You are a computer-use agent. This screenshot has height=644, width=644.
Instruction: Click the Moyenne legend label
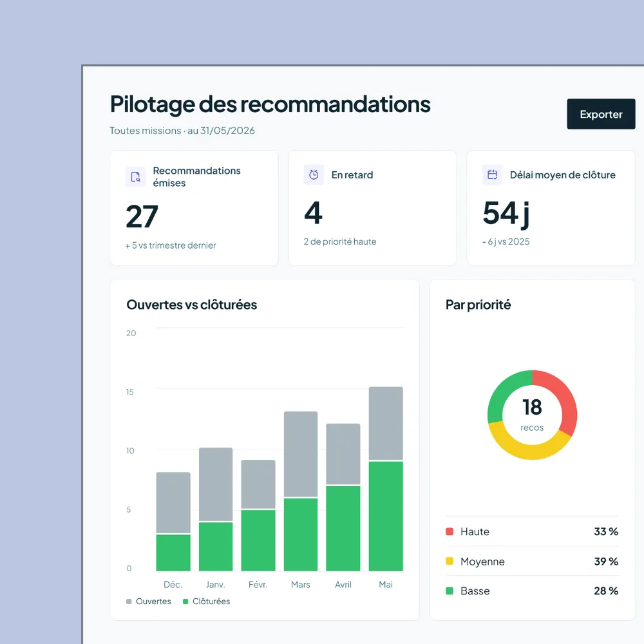coord(482,562)
